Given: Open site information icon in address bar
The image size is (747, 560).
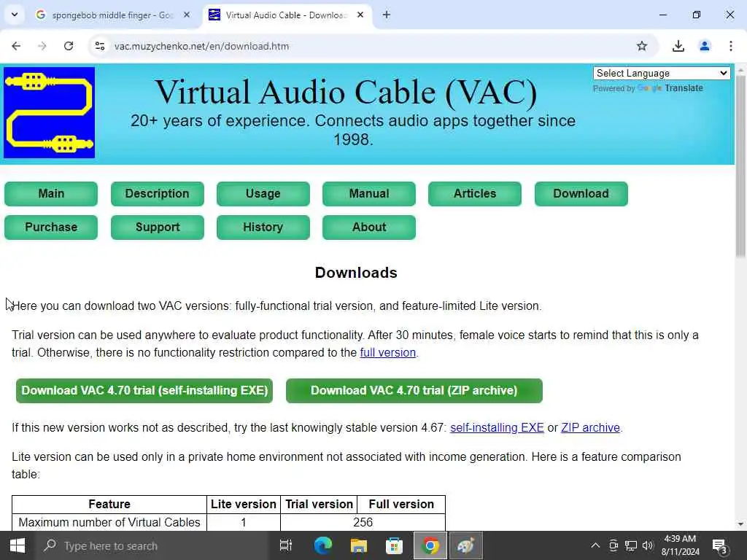Looking at the screenshot, I should pyautogui.click(x=100, y=46).
